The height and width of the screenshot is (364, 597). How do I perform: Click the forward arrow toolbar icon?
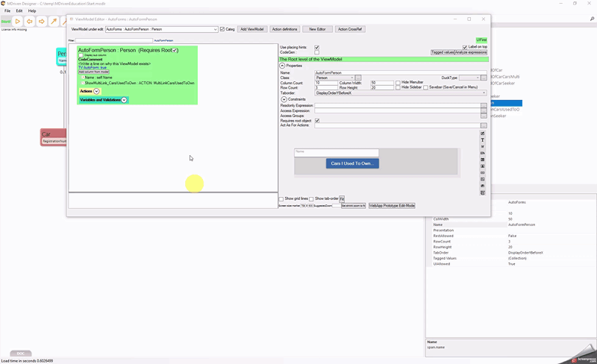42,22
